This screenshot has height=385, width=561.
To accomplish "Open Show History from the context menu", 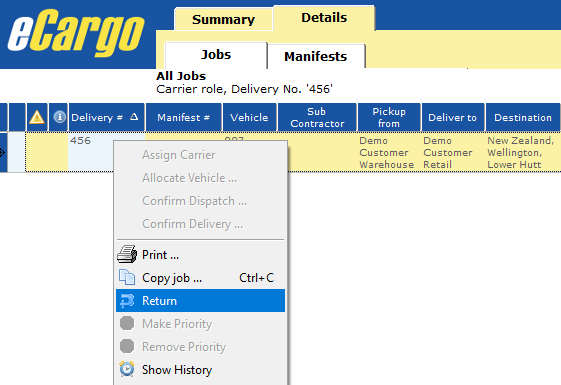I will (x=200, y=369).
